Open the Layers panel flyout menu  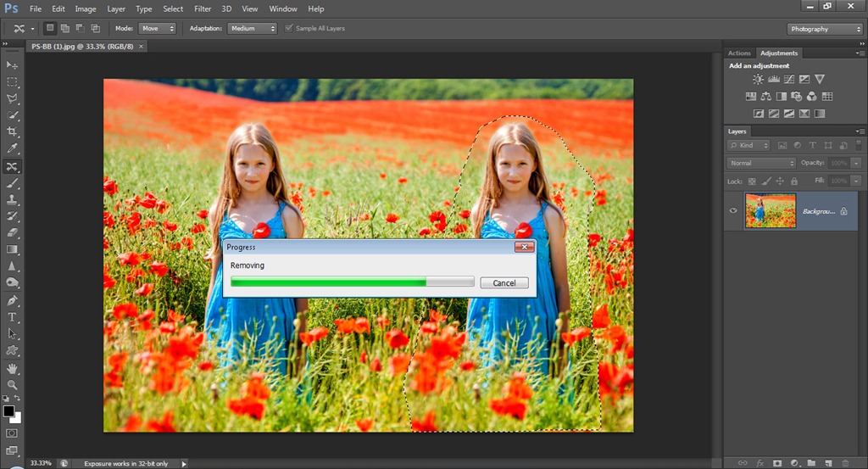click(860, 131)
